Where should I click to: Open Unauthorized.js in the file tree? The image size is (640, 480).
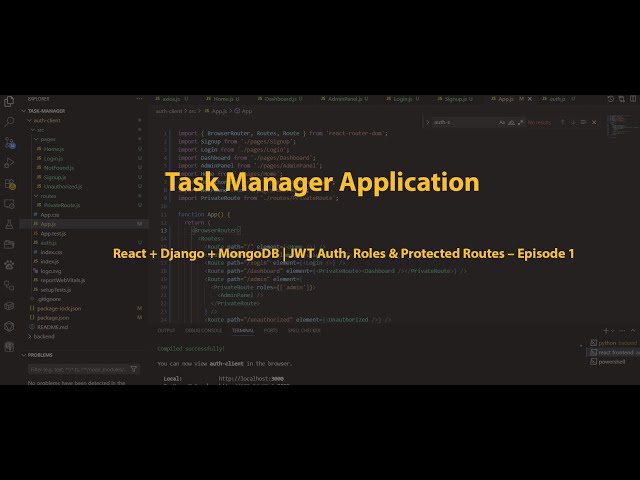point(63,187)
